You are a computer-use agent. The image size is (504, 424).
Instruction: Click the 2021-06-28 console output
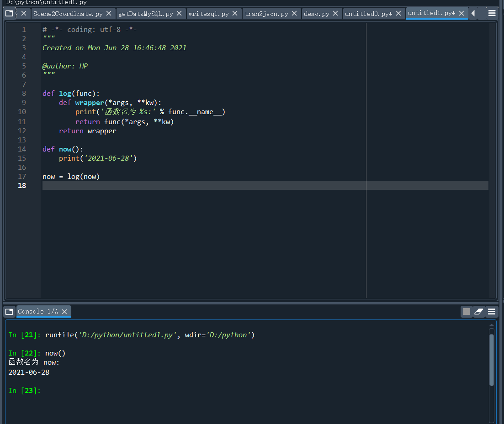[x=29, y=372]
